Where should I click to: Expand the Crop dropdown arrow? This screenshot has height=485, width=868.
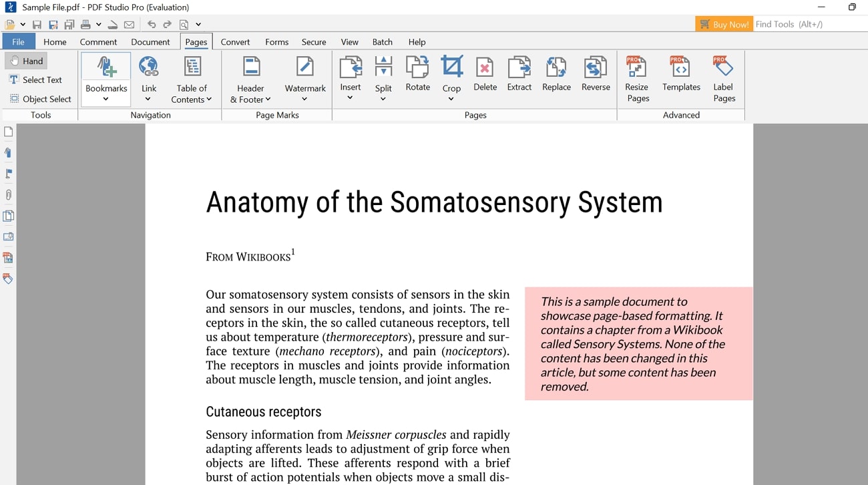pyautogui.click(x=451, y=100)
